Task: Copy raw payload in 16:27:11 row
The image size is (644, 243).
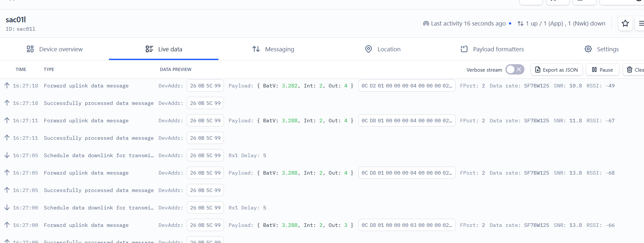Action: click(x=407, y=120)
